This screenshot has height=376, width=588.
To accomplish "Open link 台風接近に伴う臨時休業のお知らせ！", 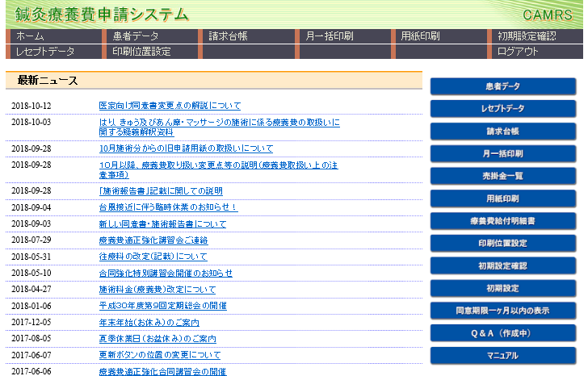I will tap(168, 207).
